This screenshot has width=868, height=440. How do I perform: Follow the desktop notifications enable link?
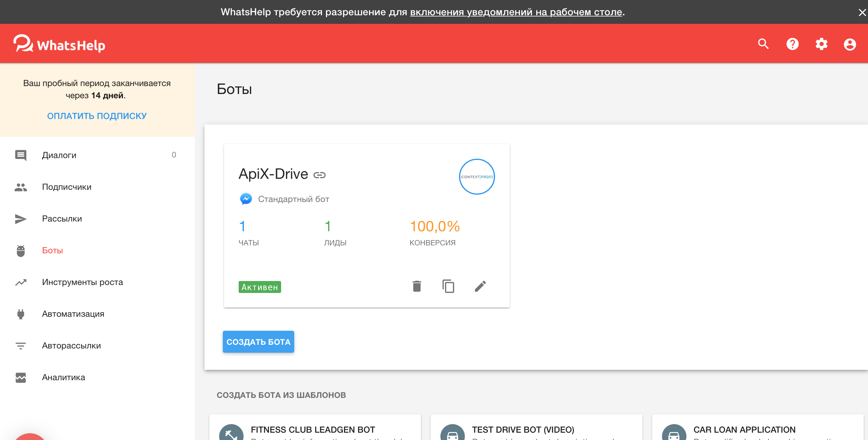click(516, 12)
